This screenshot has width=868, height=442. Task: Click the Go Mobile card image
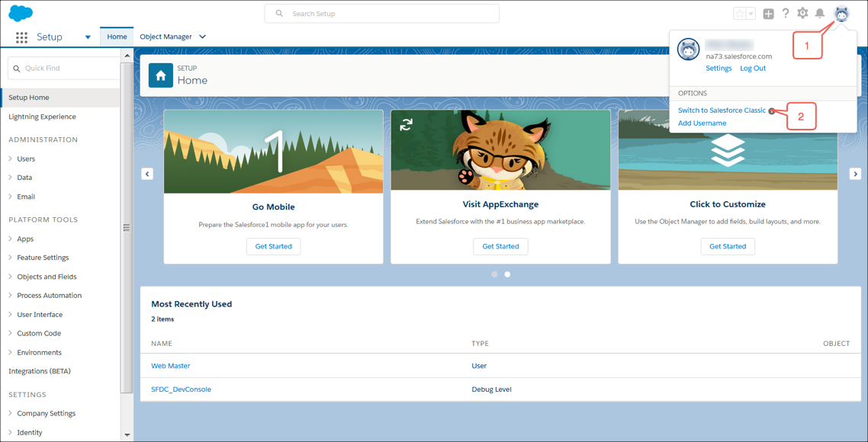pyautogui.click(x=274, y=152)
